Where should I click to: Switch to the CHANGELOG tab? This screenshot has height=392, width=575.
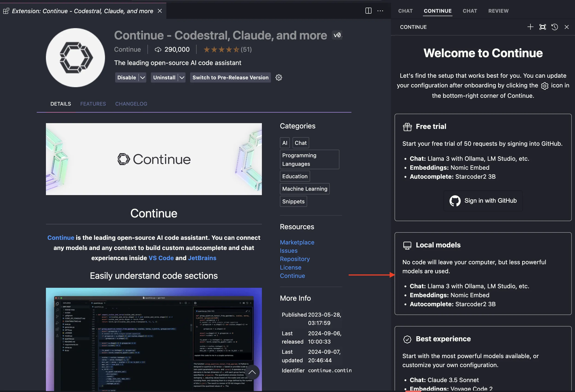[131, 104]
